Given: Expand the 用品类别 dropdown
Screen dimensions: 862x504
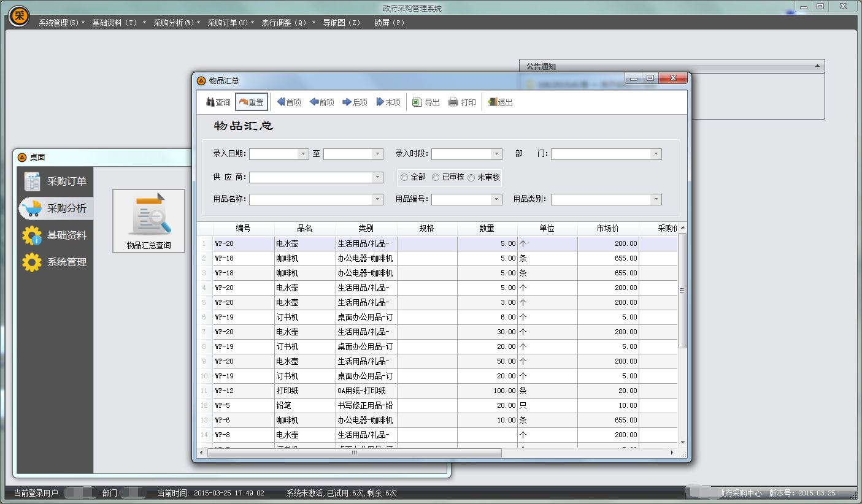Looking at the screenshot, I should 656,199.
